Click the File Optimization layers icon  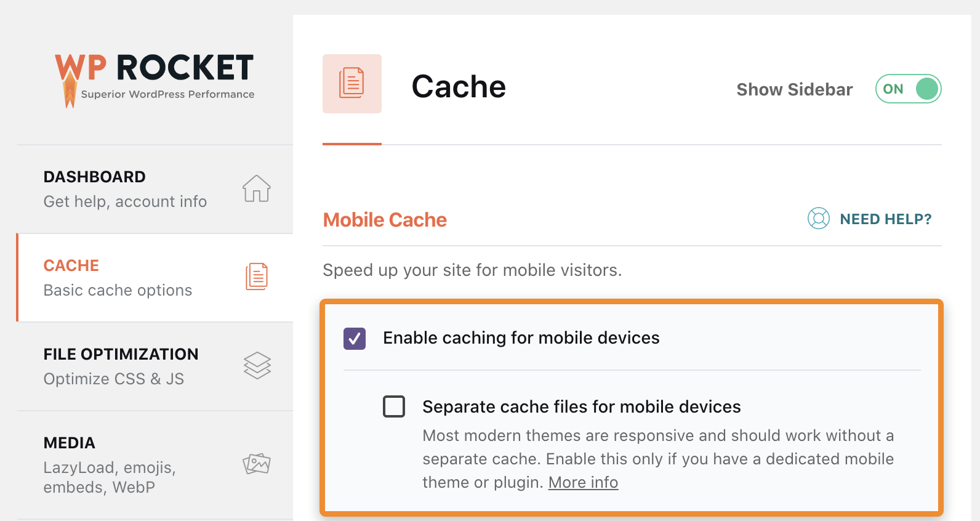pyautogui.click(x=257, y=365)
